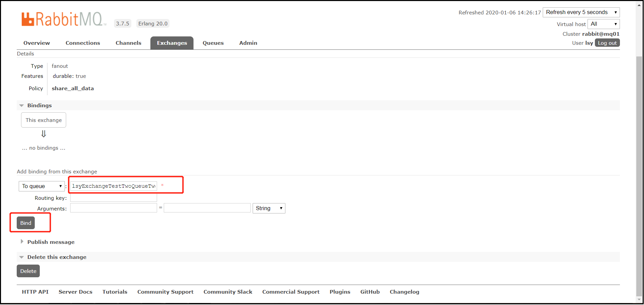Open the Admin tab
The width and height of the screenshot is (644, 305).
coord(248,43)
